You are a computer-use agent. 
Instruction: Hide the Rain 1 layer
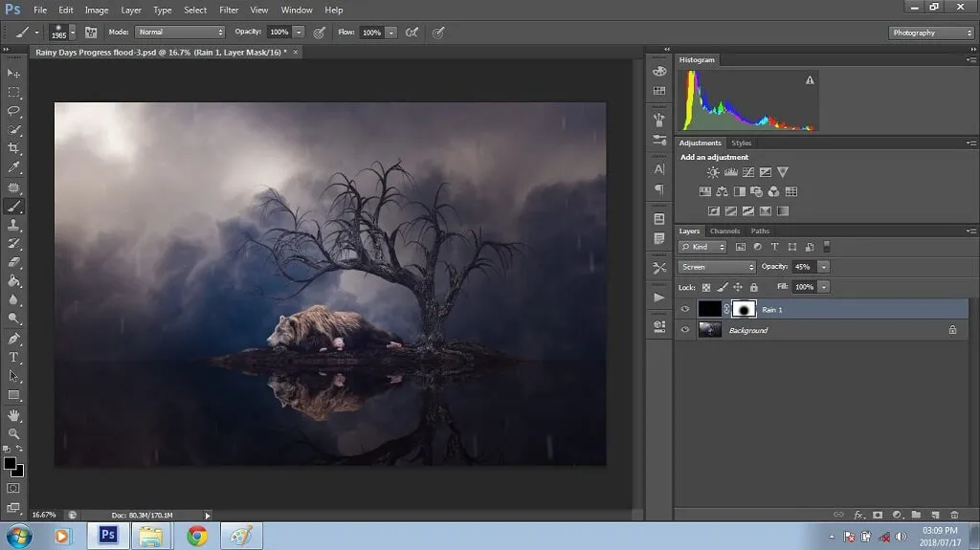(x=685, y=309)
